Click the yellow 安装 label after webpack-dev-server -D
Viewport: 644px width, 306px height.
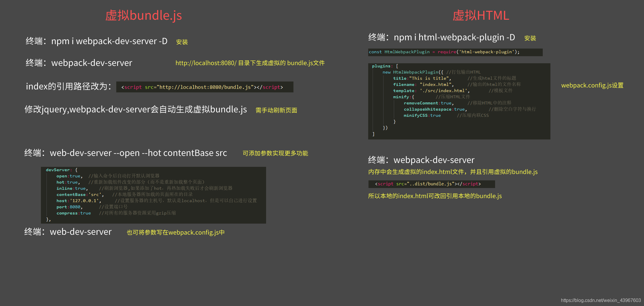[182, 42]
